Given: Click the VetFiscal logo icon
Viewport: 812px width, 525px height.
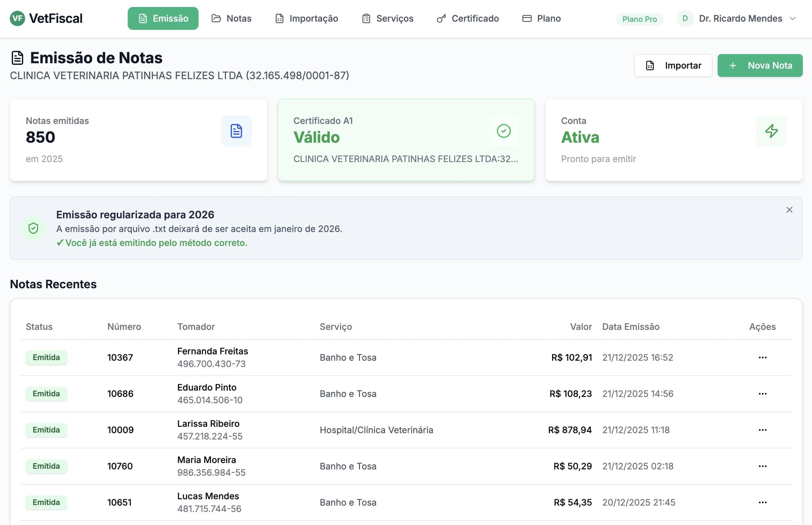Looking at the screenshot, I should [18, 18].
